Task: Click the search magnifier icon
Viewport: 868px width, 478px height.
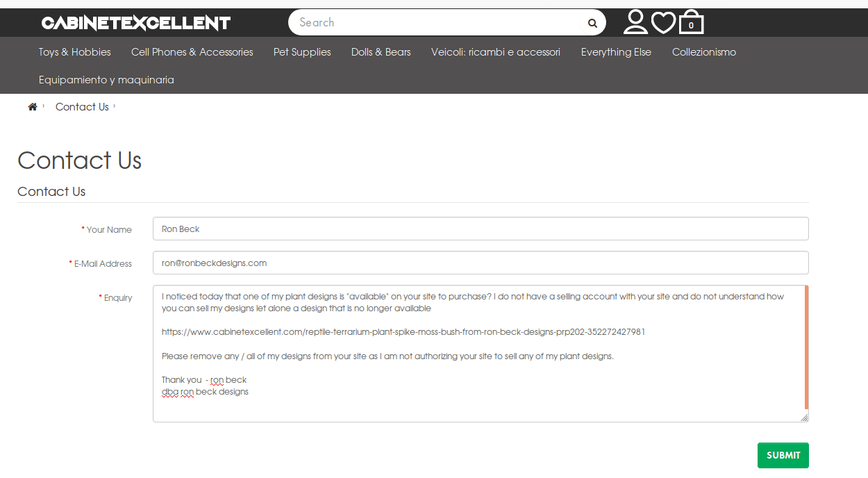Action: click(x=592, y=23)
